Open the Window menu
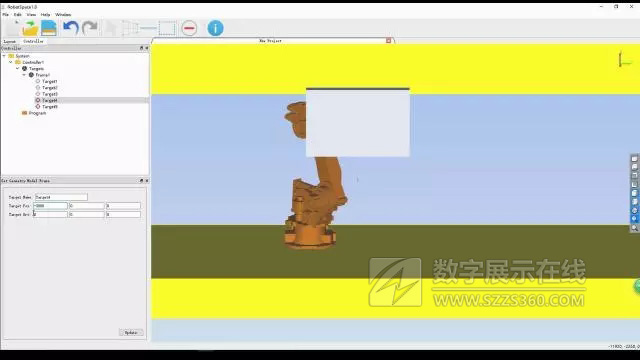The width and height of the screenshot is (640, 360). tap(63, 14)
